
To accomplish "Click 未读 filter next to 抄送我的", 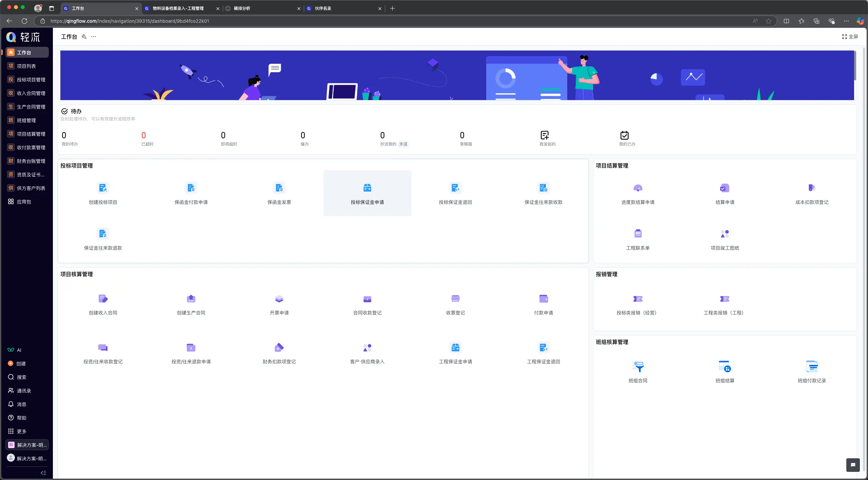I will [403, 144].
